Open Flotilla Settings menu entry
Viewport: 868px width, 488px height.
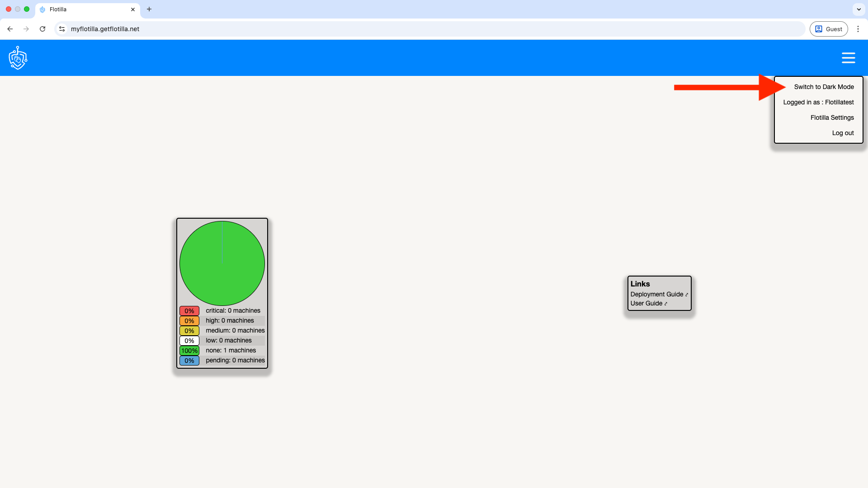[832, 117]
